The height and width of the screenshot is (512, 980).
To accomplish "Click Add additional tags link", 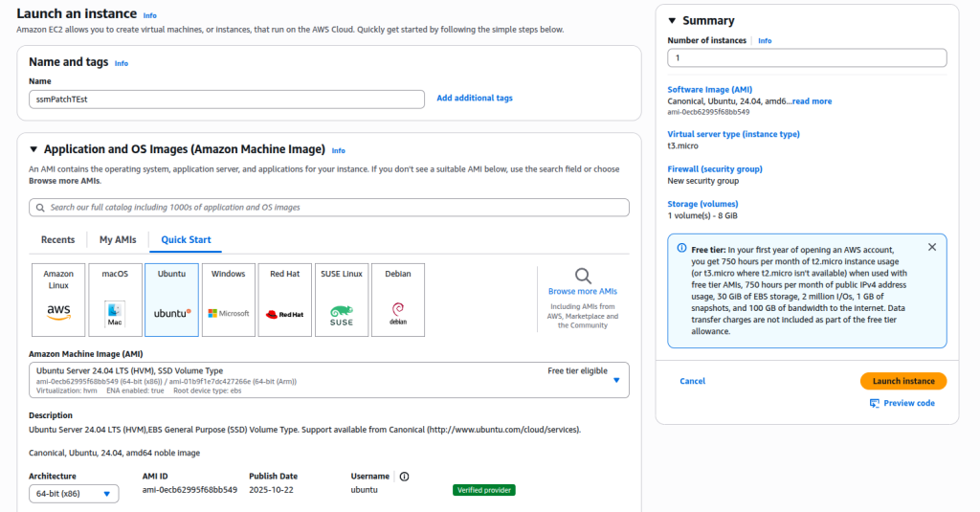I will click(x=475, y=99).
